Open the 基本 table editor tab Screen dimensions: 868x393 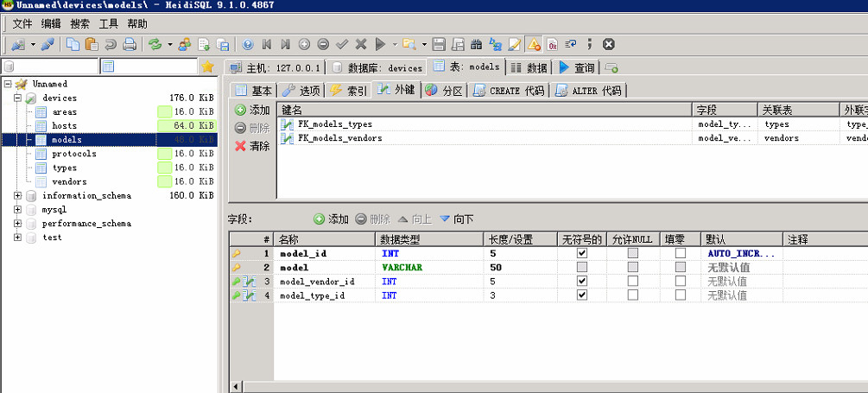[x=254, y=91]
